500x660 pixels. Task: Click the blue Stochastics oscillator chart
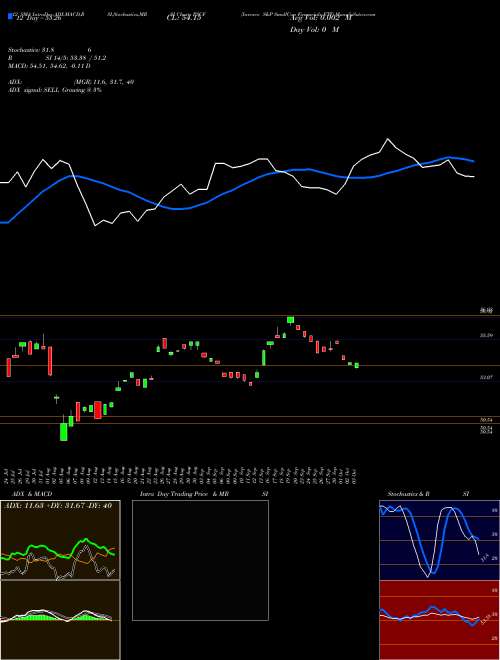pos(439,540)
